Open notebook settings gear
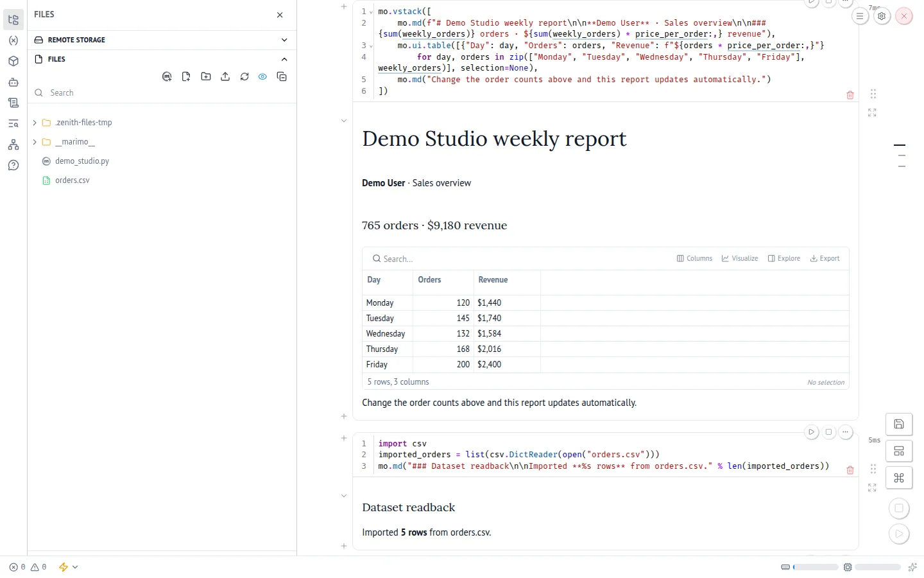 click(882, 16)
